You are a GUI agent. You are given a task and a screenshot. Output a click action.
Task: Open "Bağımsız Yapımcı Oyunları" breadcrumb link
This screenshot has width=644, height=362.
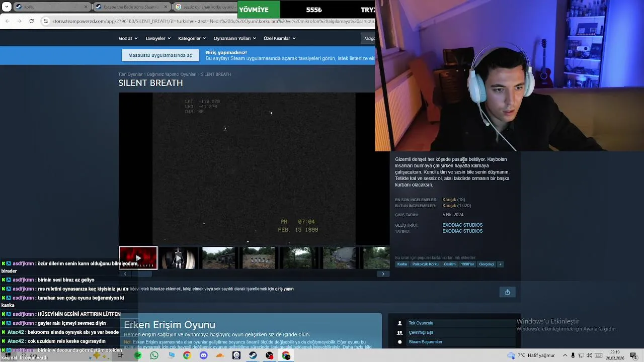(172, 74)
